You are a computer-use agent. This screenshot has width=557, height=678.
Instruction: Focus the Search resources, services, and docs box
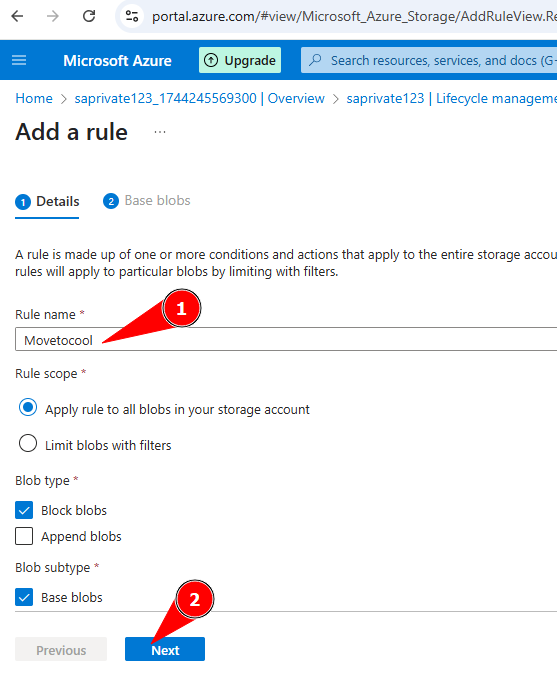click(x=429, y=60)
